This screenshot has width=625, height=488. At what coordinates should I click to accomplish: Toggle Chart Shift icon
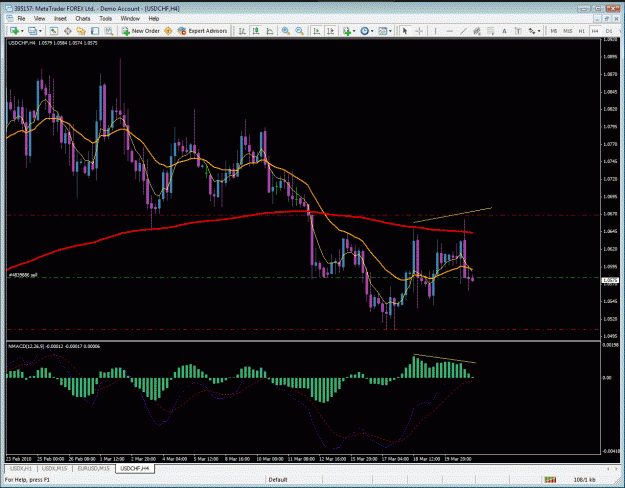click(330, 31)
